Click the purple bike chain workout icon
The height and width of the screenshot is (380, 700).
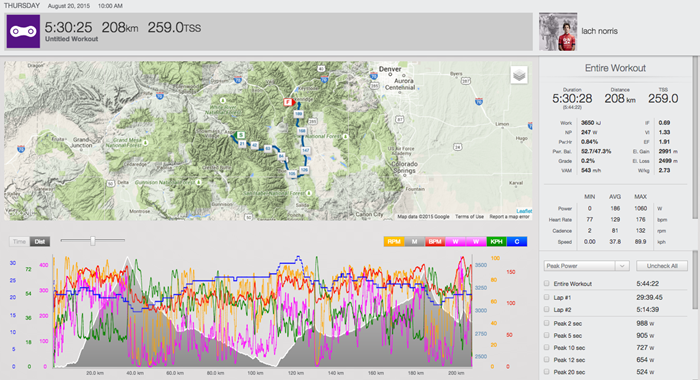pos(23,31)
